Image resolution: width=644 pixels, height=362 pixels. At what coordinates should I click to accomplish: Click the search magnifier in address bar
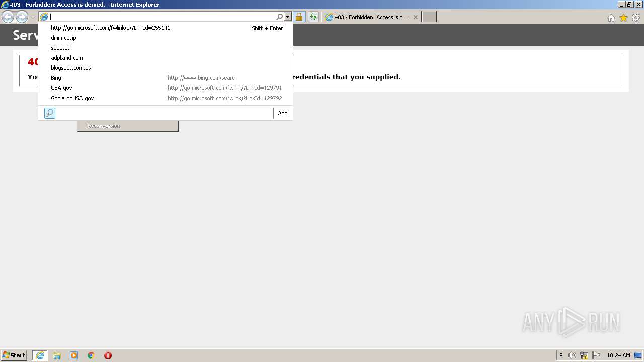280,17
